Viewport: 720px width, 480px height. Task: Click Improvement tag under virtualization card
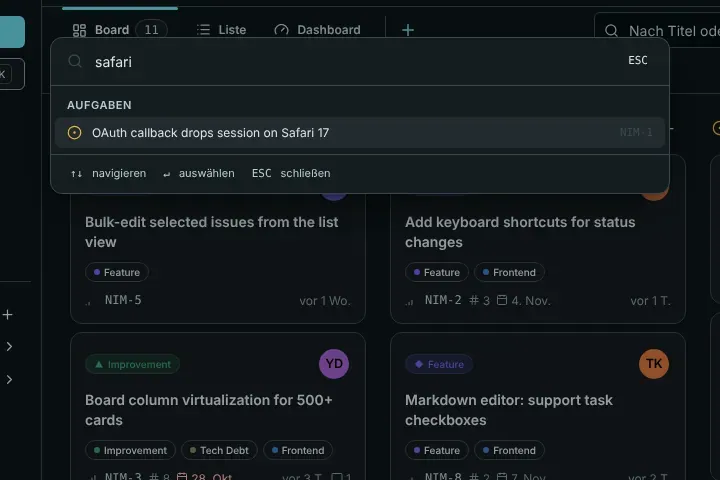click(130, 450)
